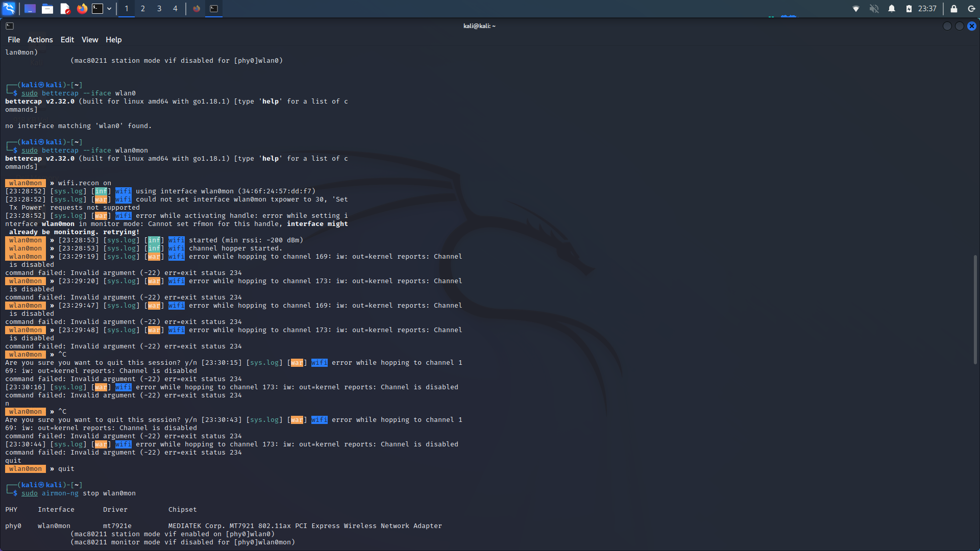
Task: Click 'channel hopper started.' log line
Action: pos(235,248)
